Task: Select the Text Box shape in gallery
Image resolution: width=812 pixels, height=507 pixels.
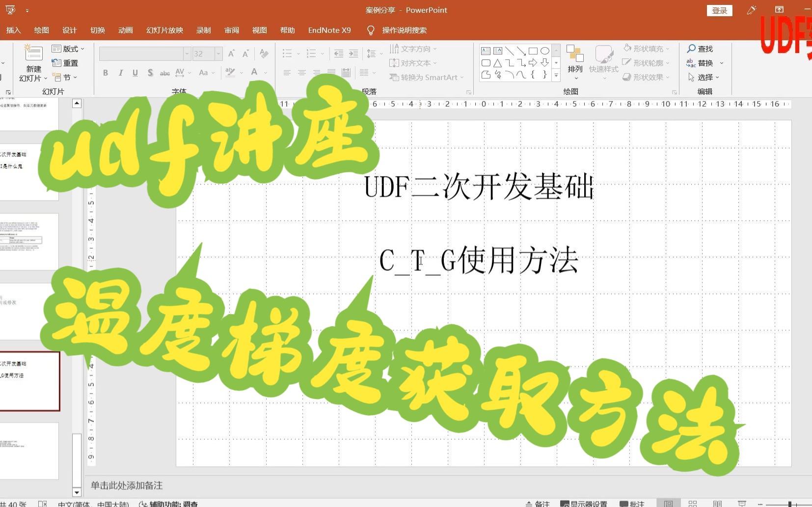Action: [x=486, y=51]
